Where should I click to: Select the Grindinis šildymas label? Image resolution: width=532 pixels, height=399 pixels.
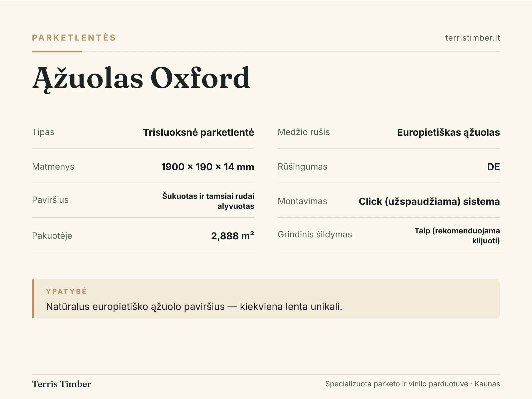315,234
